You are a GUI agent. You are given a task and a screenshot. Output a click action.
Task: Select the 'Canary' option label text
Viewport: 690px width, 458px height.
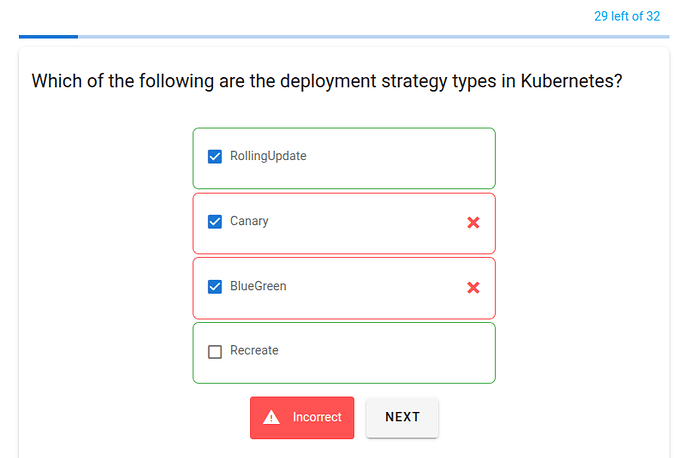point(249,221)
